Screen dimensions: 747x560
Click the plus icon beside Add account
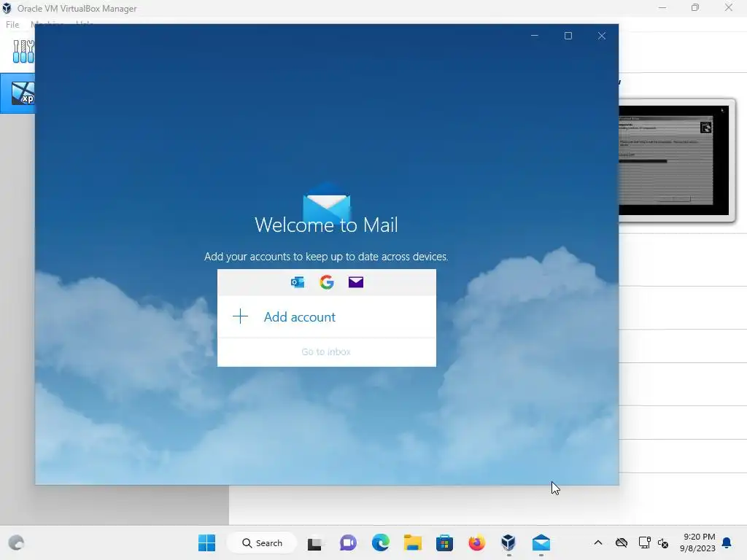[x=240, y=316]
